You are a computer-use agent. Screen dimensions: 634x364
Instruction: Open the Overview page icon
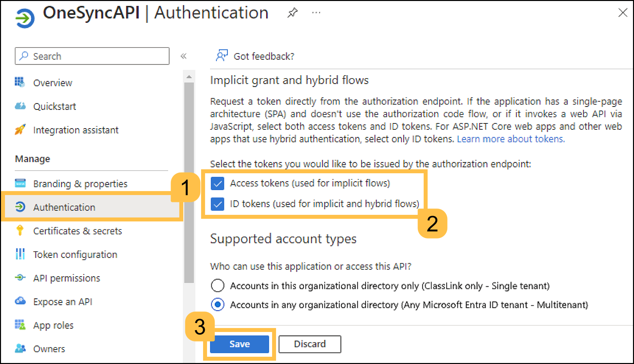pyautogui.click(x=20, y=83)
